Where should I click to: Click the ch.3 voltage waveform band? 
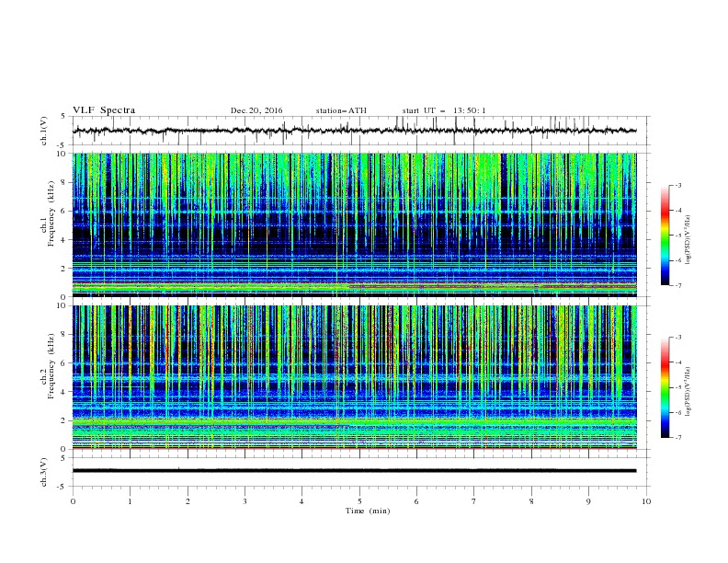point(354,471)
